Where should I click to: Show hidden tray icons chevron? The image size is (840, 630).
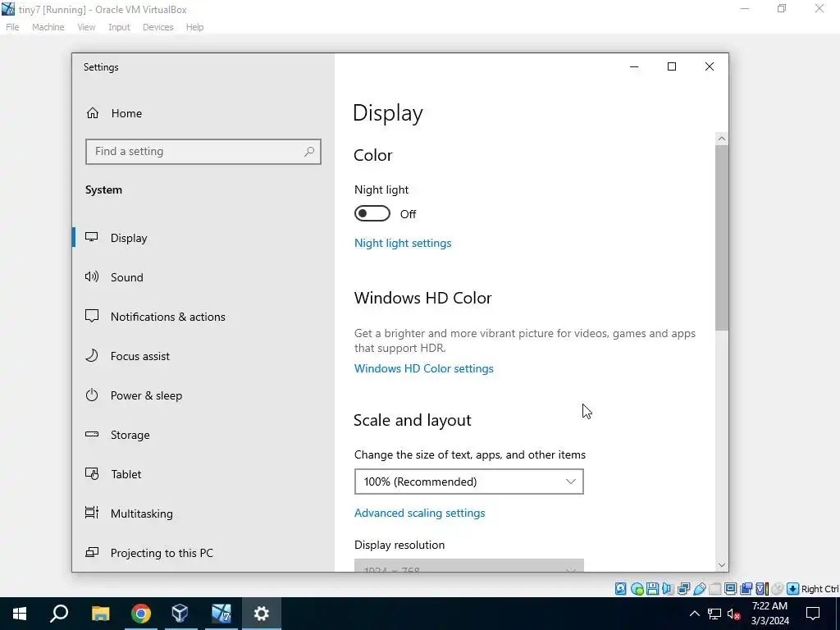pyautogui.click(x=694, y=614)
